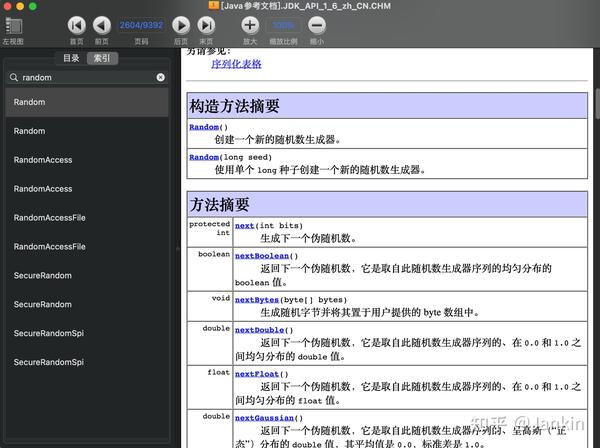Image resolution: width=600 pixels, height=448 pixels.
Task: Select the first RandomAccess entry
Action: pyautogui.click(x=87, y=160)
